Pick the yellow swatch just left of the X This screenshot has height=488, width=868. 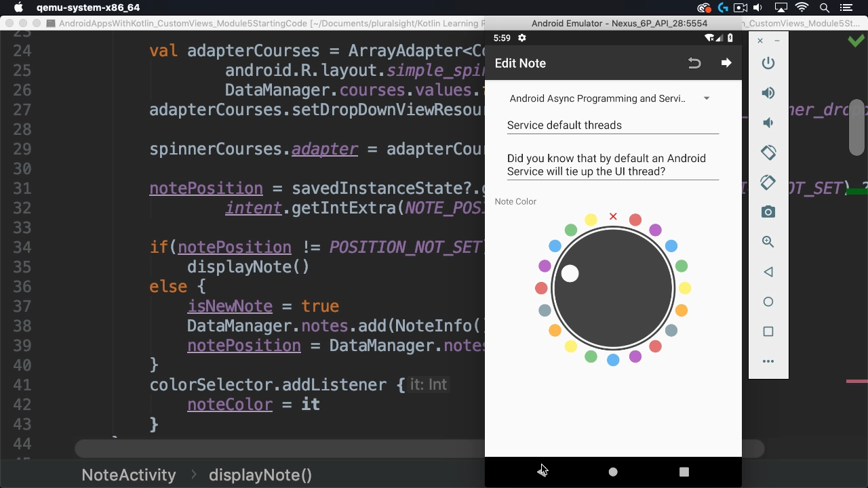[x=591, y=220]
